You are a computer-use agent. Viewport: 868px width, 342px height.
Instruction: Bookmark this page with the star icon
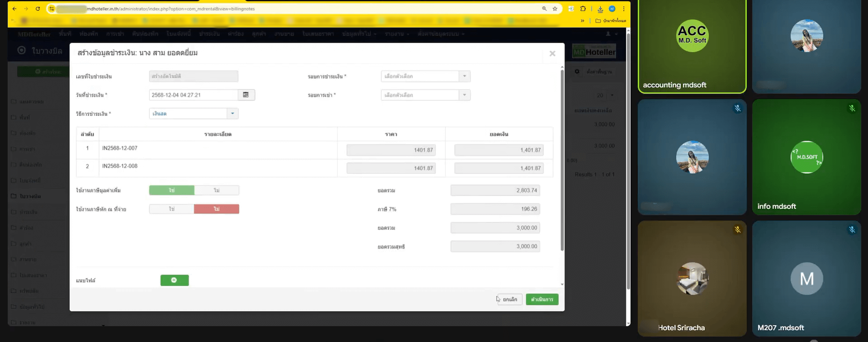(x=555, y=9)
